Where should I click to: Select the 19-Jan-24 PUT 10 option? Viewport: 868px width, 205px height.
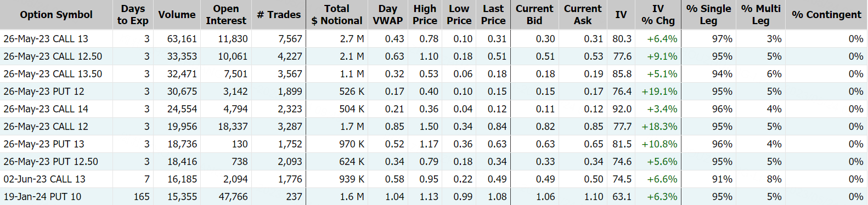433,197
